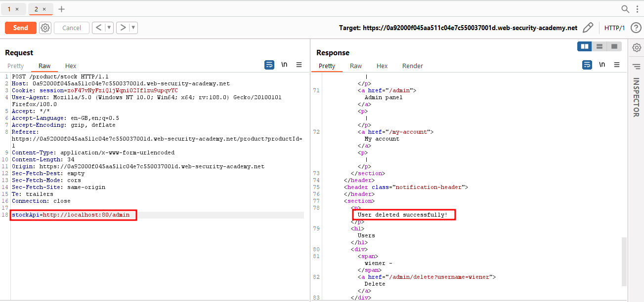Open the Repeater settings gear
The width and height of the screenshot is (644, 302).
coord(45,28)
